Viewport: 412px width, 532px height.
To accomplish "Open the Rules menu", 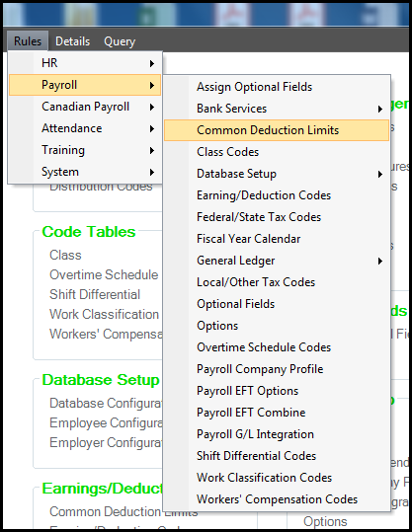I will (28, 41).
